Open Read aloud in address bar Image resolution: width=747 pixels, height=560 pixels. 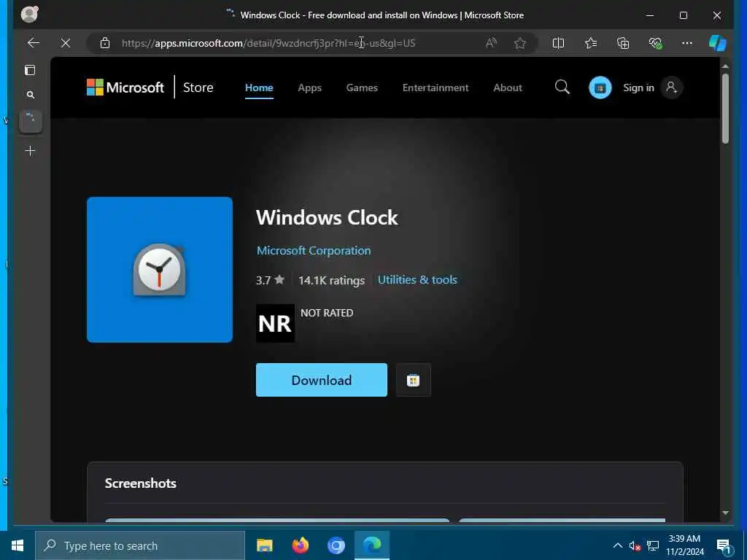pos(491,43)
